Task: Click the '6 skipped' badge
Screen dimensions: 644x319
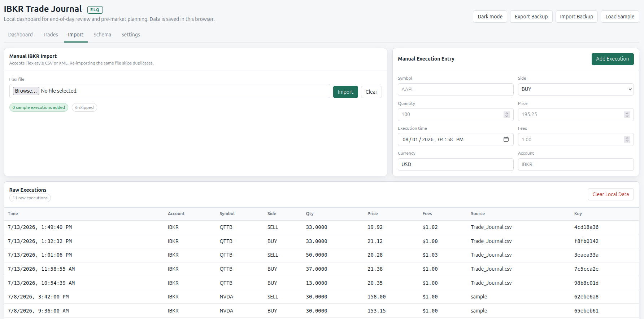Action: pyautogui.click(x=84, y=107)
